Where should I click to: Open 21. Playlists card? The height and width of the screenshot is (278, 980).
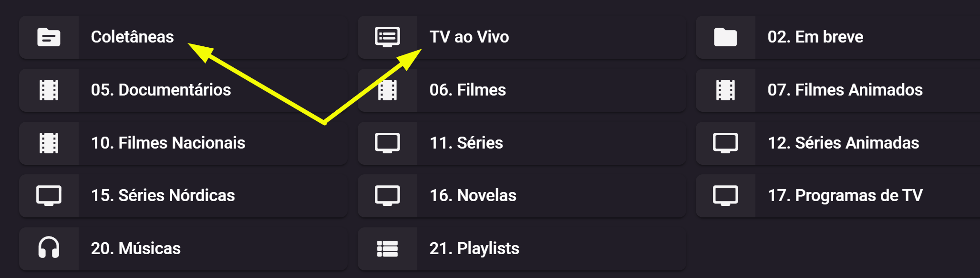point(474,248)
